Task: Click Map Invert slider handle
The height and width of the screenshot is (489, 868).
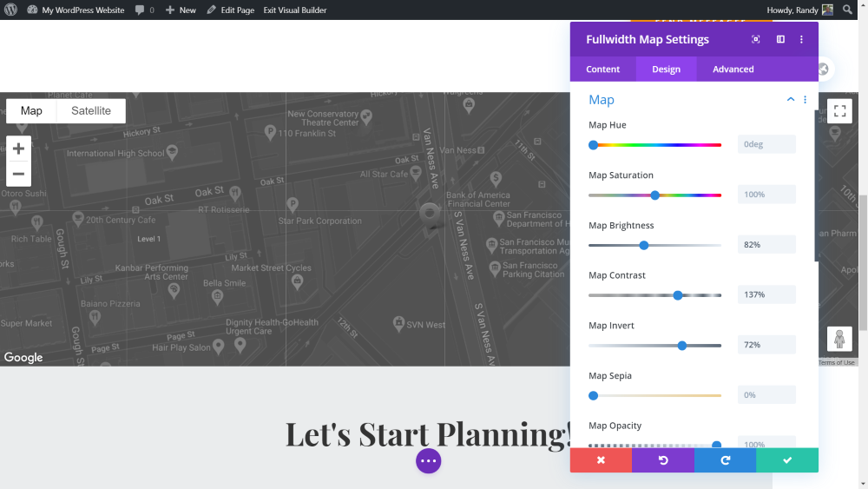Action: point(682,346)
